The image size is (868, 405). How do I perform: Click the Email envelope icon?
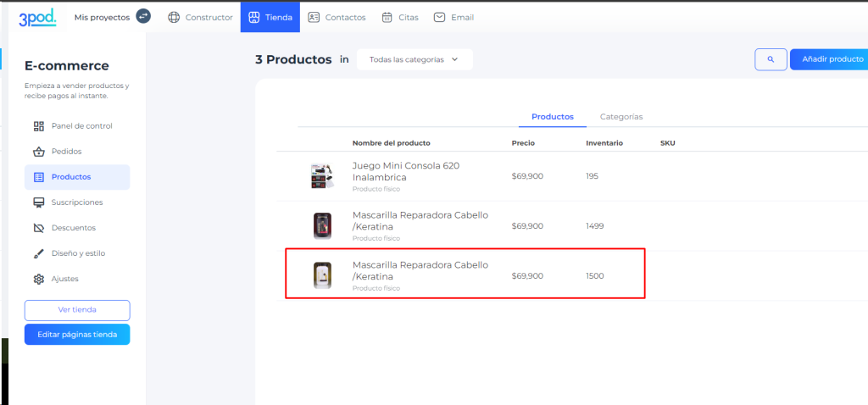click(x=440, y=17)
